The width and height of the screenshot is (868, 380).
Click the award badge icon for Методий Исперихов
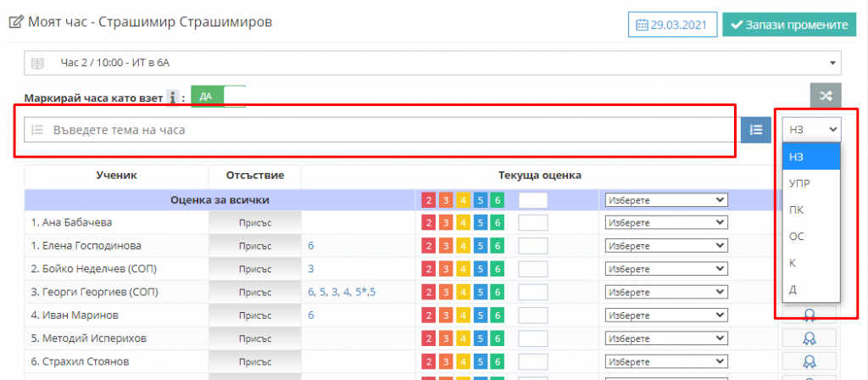click(809, 338)
